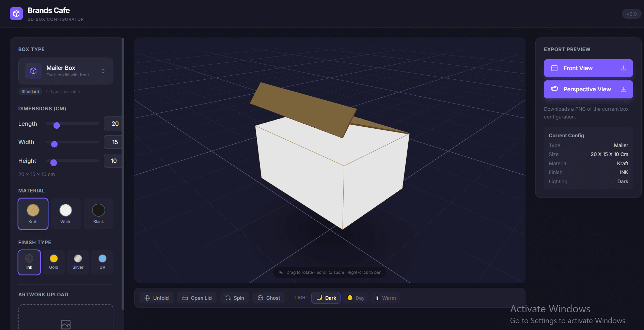Image resolution: width=644 pixels, height=330 pixels.
Task: Click the Open Lid icon
Action: pos(186,298)
